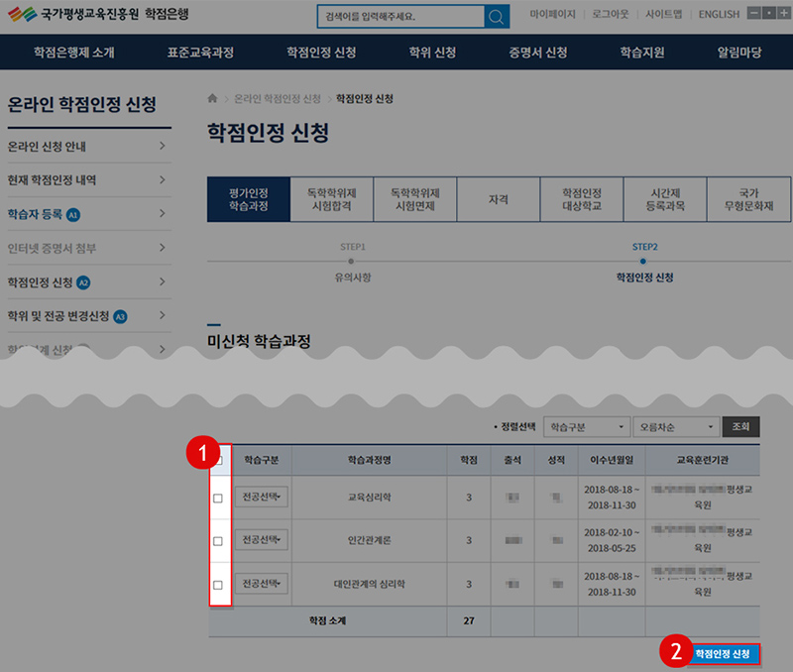Screen dimensions: 793x672
Task: Open the 오름차순 sort order dropdown
Action: [675, 426]
